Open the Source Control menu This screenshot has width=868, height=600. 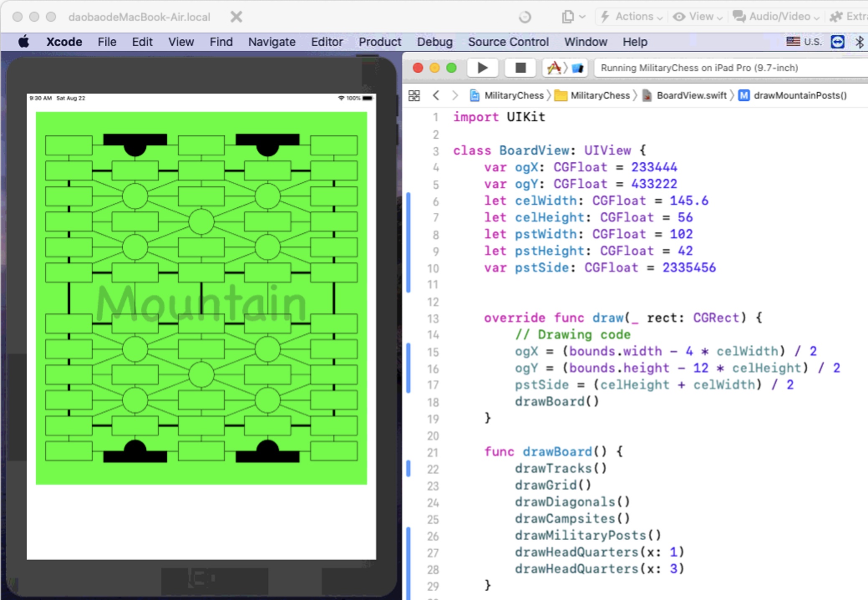[508, 42]
